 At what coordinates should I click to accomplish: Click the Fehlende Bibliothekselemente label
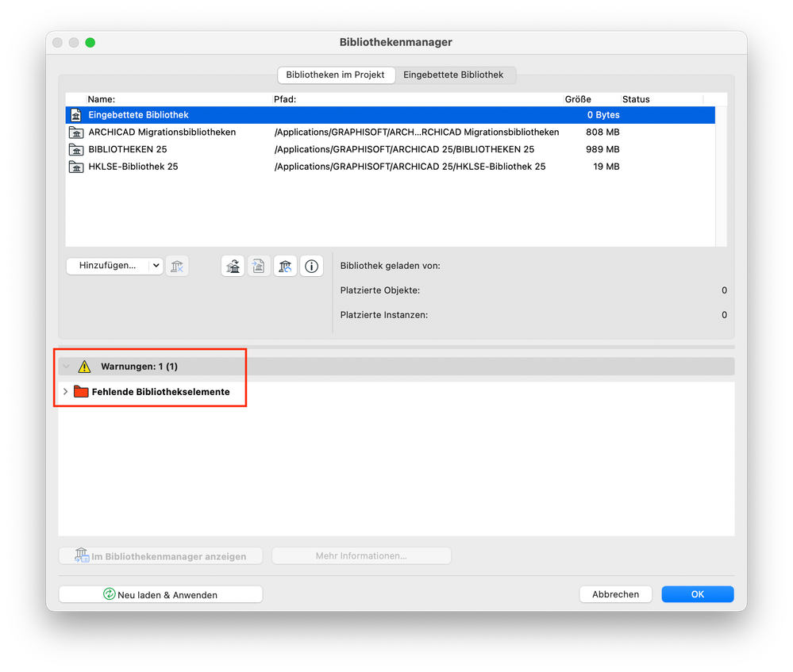click(x=161, y=392)
